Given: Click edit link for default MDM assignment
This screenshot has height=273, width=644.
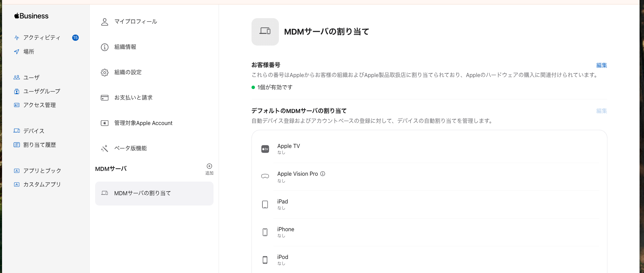Looking at the screenshot, I should coord(602,111).
